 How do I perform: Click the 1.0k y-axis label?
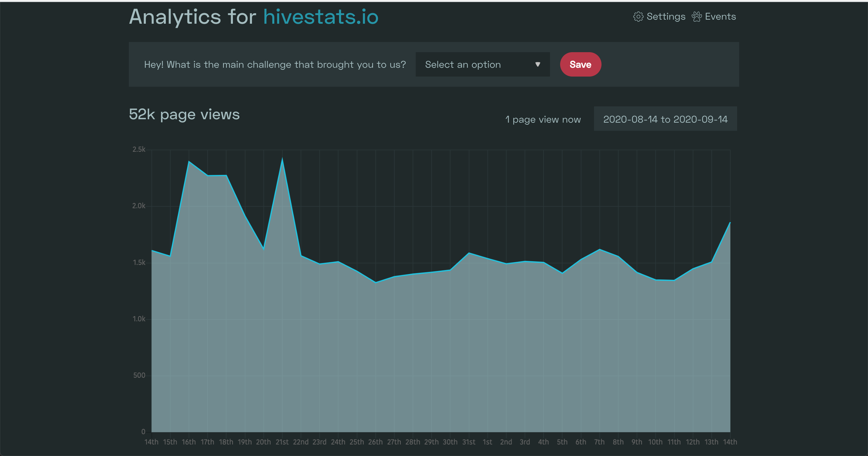139,319
